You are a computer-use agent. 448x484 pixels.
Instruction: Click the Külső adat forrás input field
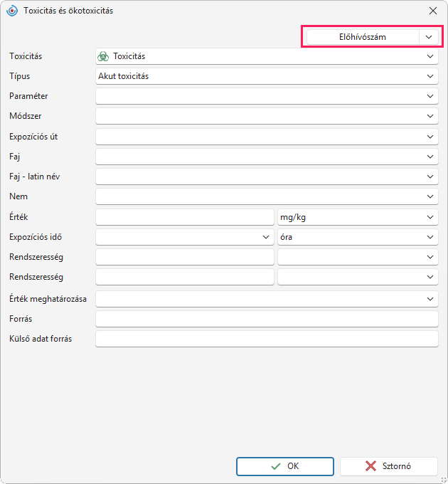click(267, 339)
